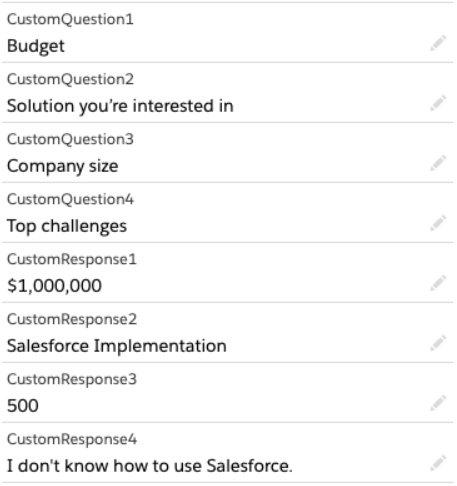
Task: Click the CustomQuestion1 field label
Action: [x=70, y=19]
